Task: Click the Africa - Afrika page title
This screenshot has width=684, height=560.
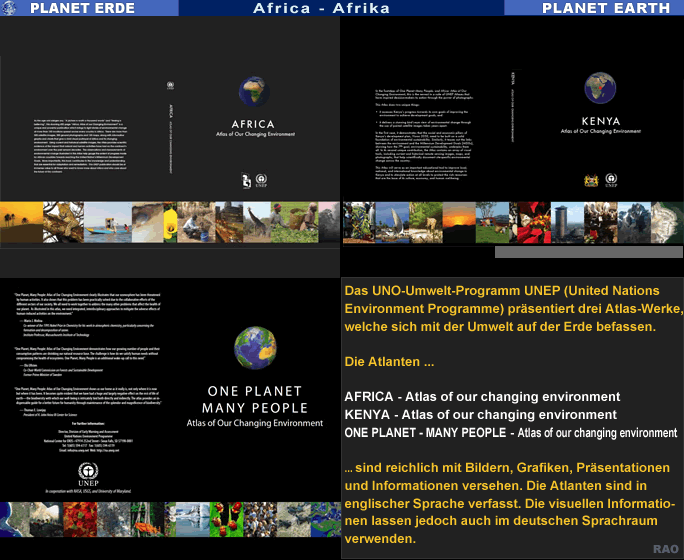Action: click(321, 8)
